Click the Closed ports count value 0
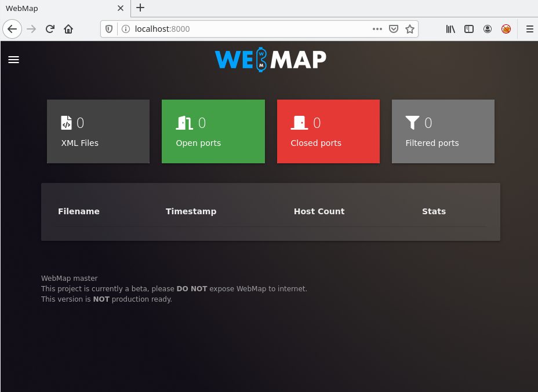This screenshot has height=392, width=538. (x=317, y=123)
